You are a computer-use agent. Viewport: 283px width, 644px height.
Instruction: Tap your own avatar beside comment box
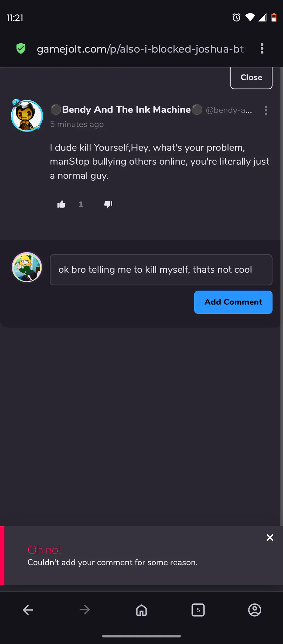[27, 268]
